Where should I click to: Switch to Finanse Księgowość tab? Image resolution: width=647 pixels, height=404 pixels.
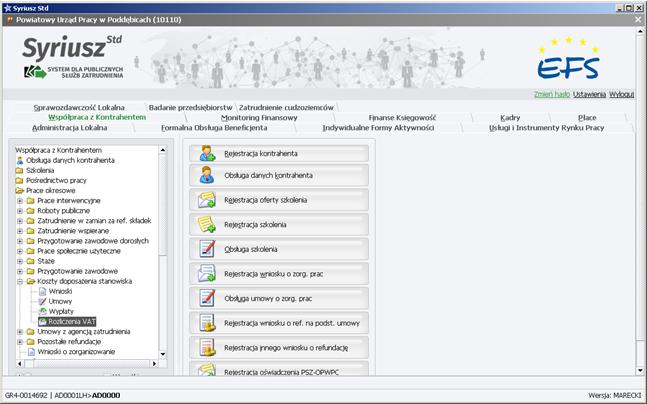tap(402, 118)
